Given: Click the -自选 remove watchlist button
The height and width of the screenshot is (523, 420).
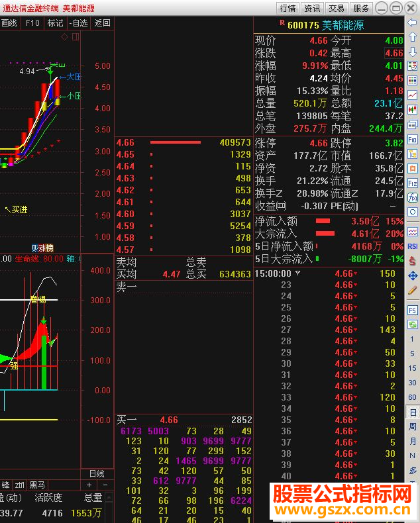Looking at the screenshot, I should pyautogui.click(x=78, y=23).
